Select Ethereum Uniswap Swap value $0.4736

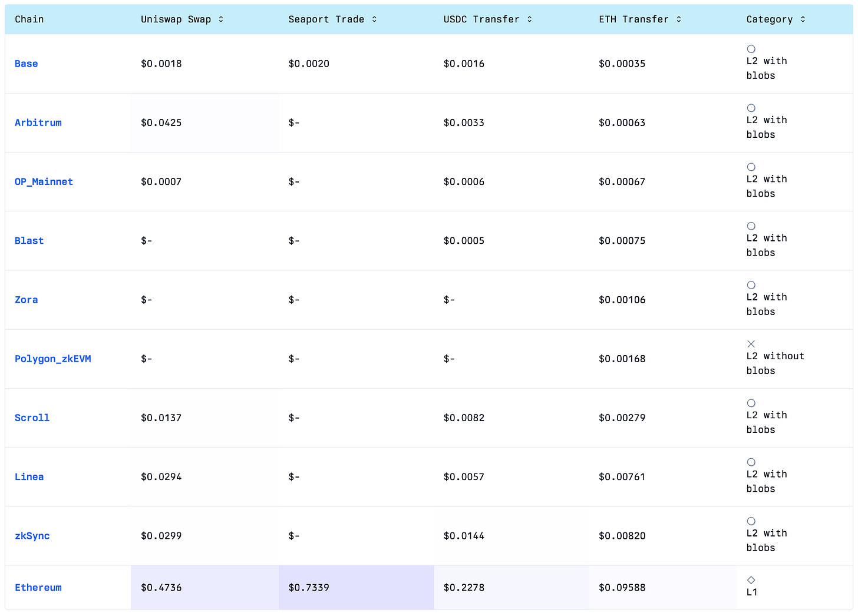coord(161,588)
